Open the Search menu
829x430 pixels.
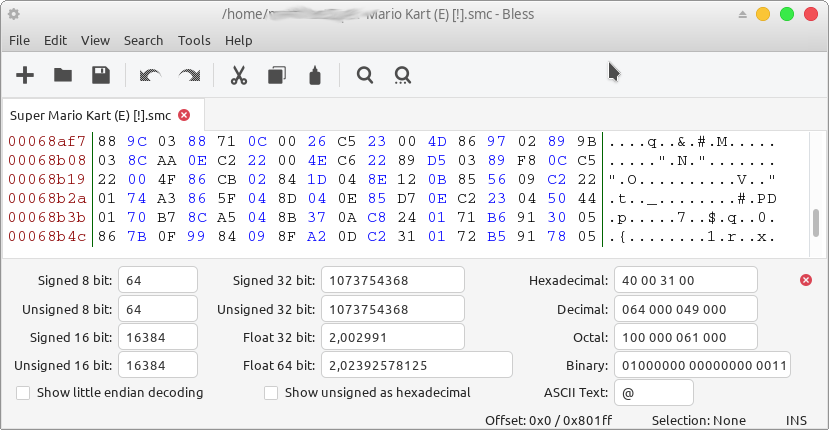143,40
